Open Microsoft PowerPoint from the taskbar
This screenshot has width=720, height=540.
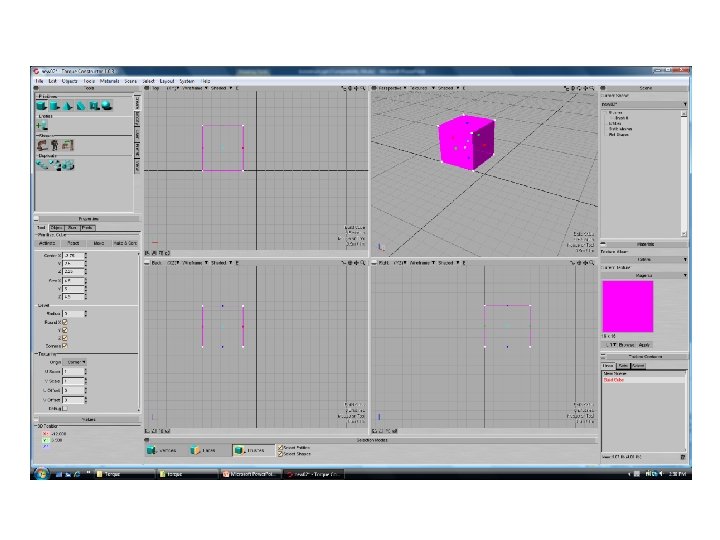click(x=251, y=474)
